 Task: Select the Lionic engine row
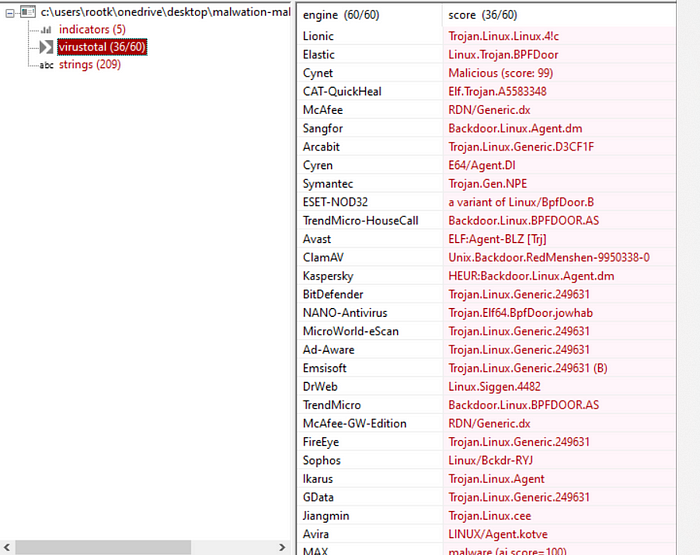click(486, 36)
